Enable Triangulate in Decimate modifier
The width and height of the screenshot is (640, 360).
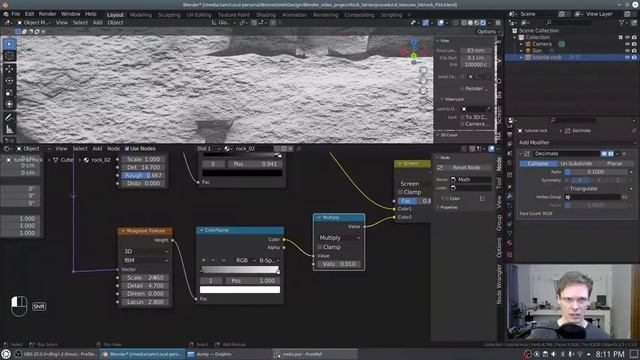(567, 189)
